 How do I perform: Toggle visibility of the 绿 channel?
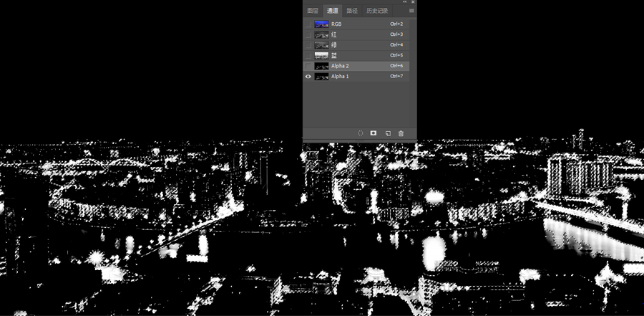tap(308, 45)
